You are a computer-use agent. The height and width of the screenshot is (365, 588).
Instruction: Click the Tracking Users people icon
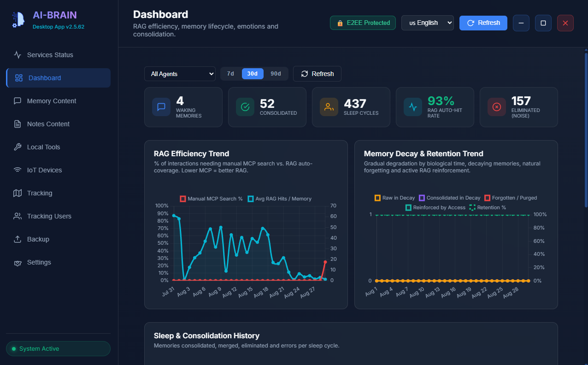pos(18,216)
